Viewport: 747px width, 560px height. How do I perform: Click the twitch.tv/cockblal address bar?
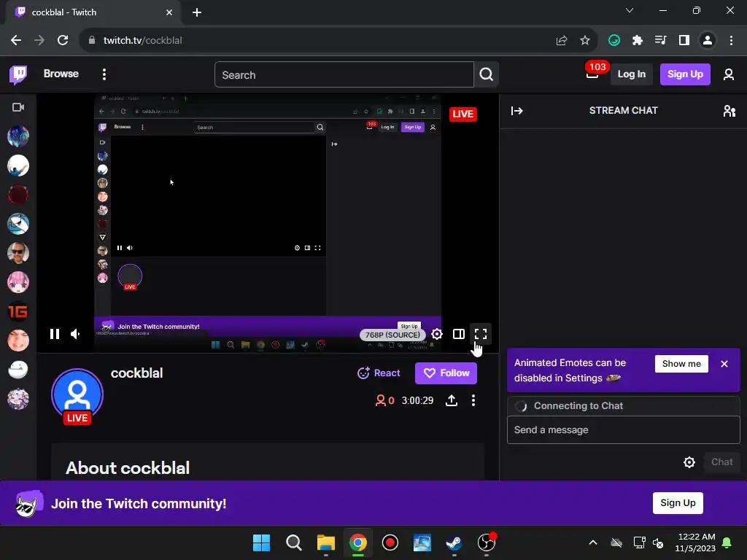(x=142, y=41)
